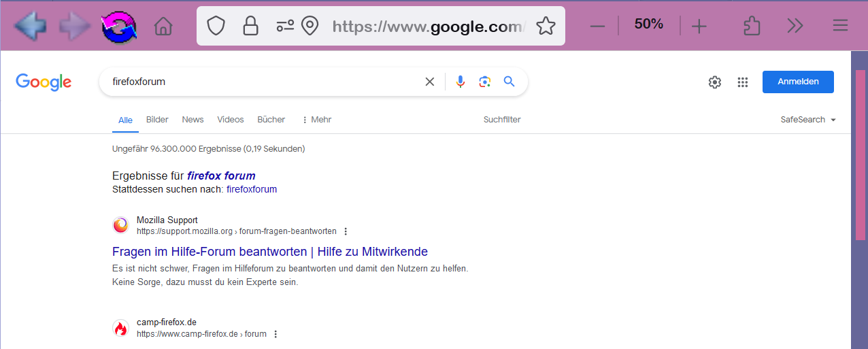Click the browser back arrow
This screenshot has height=349, width=868.
click(30, 27)
